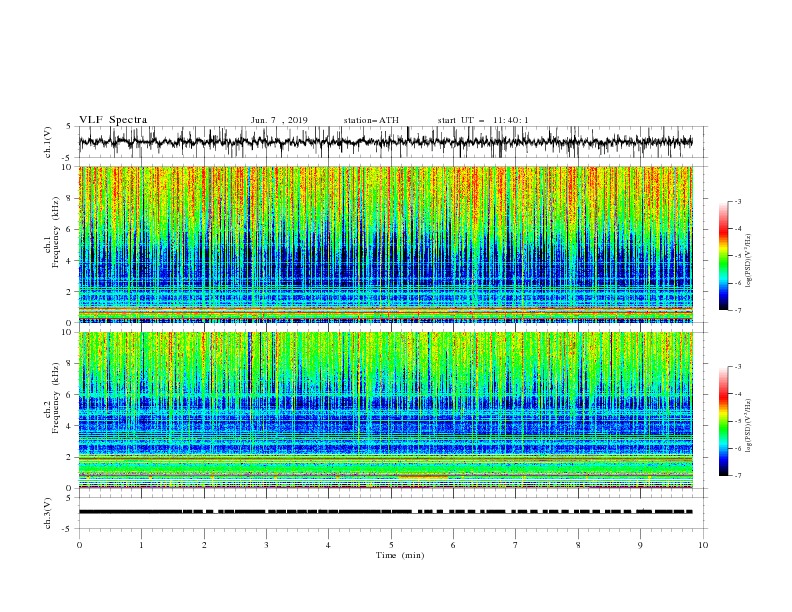This screenshot has width=792, height=612.
Task: Click the log(PSD) label beside ch.1 color bar
Action: (748, 261)
